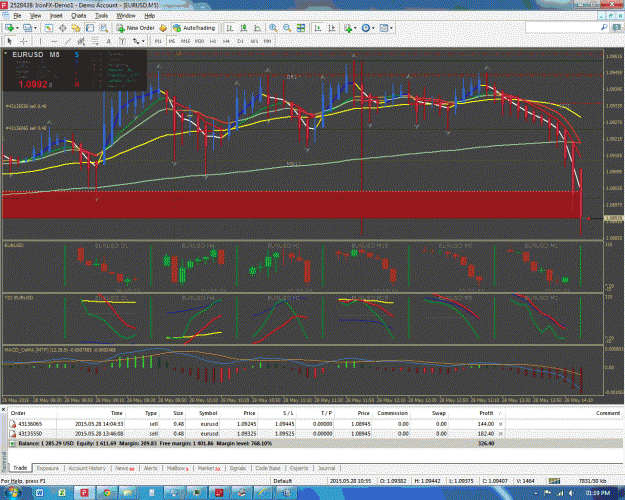Viewport: 625px width, 500px height.
Task: Toggle the Terminal panel icon
Action: click(90, 28)
